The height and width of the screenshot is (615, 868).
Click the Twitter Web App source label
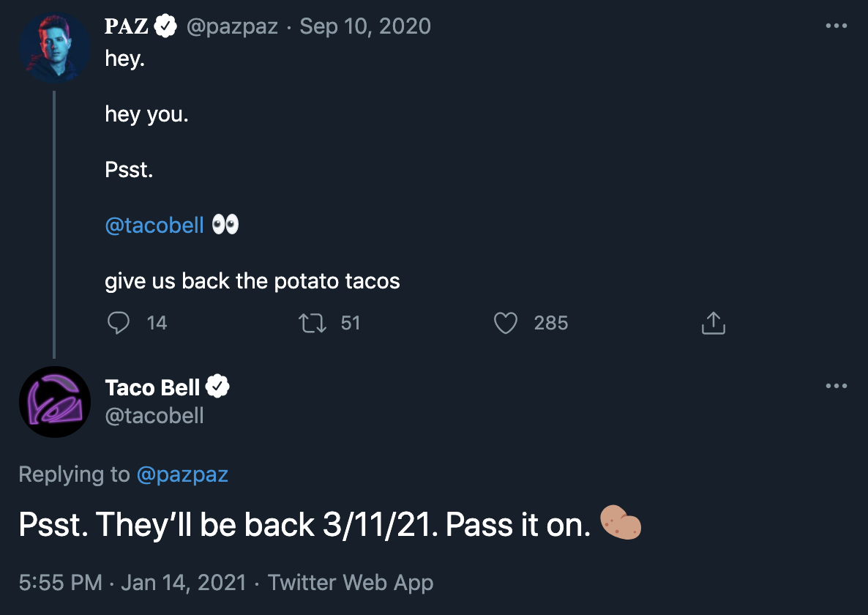353,582
